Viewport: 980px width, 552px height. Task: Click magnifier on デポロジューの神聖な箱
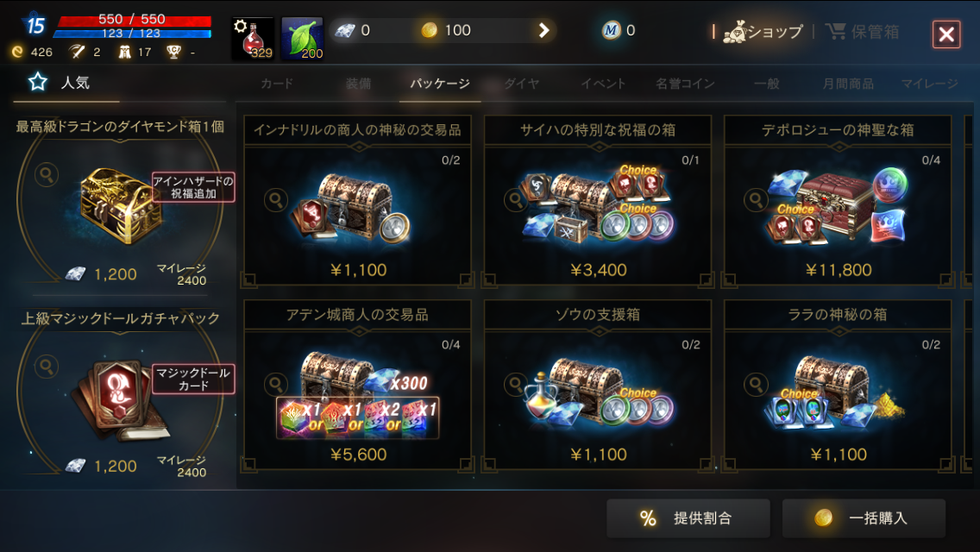pyautogui.click(x=756, y=200)
